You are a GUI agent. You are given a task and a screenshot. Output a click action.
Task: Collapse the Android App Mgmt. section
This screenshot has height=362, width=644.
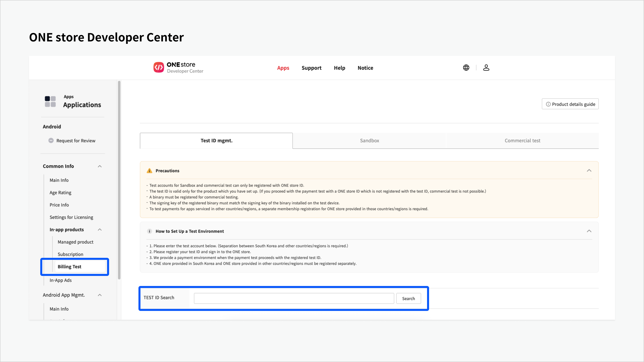tap(100, 295)
